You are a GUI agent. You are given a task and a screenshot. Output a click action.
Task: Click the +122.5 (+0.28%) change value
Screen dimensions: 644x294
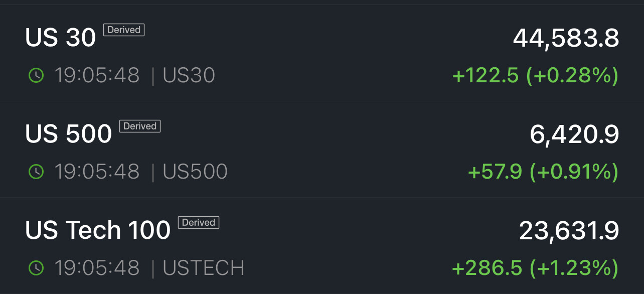(x=535, y=76)
